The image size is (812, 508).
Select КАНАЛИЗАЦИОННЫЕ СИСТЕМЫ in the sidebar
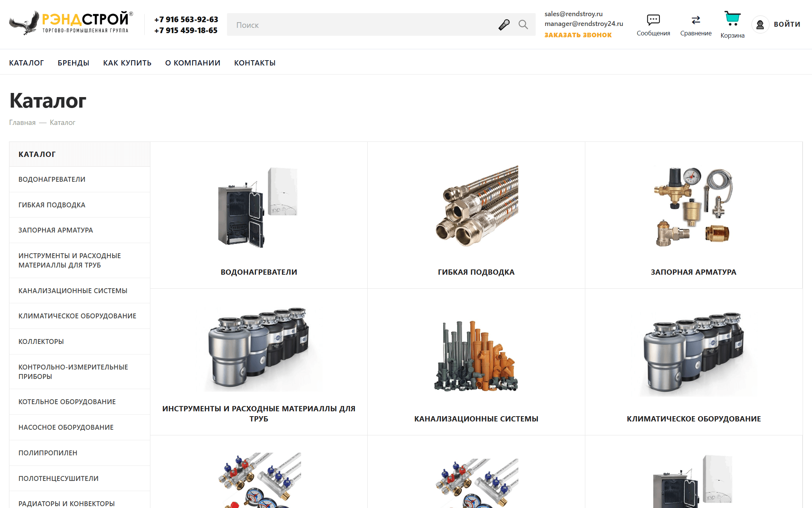[80, 291]
